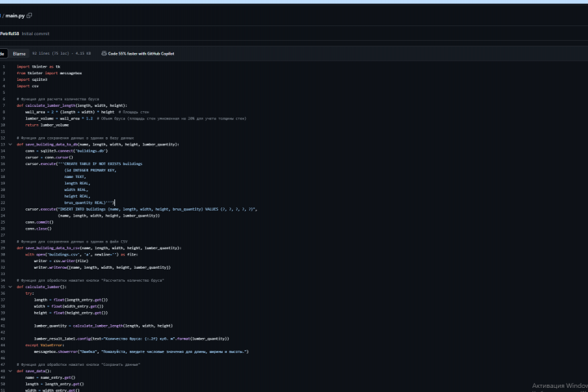Open the Initial commit message link

coord(33,33)
